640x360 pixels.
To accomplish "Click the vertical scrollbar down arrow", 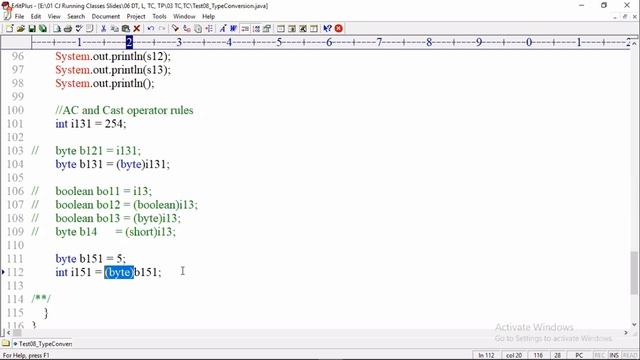I will [x=634, y=325].
